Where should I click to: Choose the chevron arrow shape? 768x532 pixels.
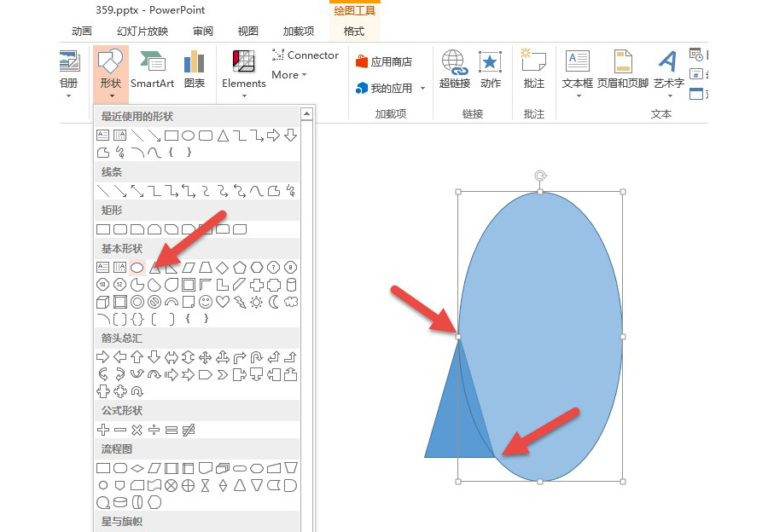223,375
